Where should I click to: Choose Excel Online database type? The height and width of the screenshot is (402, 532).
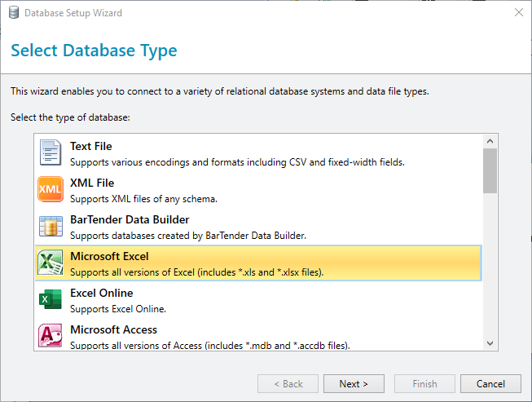coord(258,300)
